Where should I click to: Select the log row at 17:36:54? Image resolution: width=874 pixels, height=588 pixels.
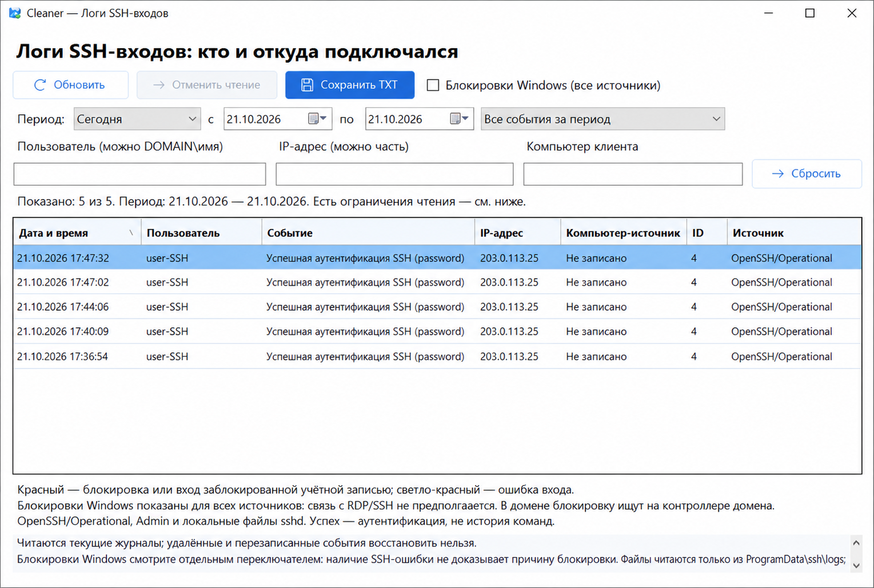pos(437,356)
